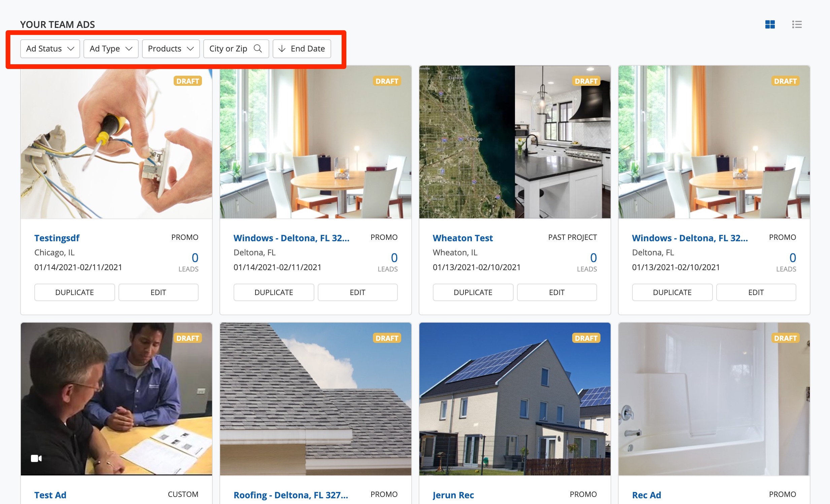
Task: Click search magnifier in City or Zip
Action: (x=258, y=48)
